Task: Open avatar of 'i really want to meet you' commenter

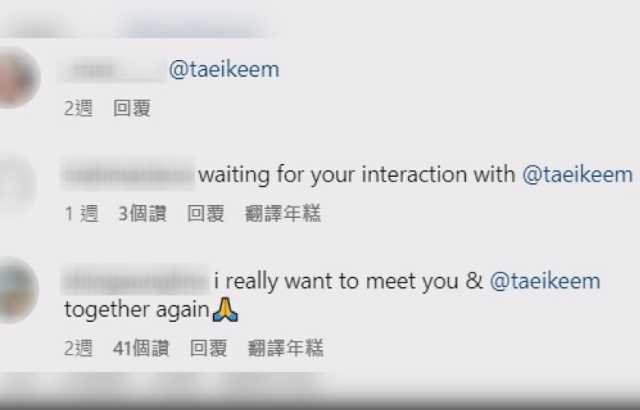Action: pyautogui.click(x=16, y=290)
